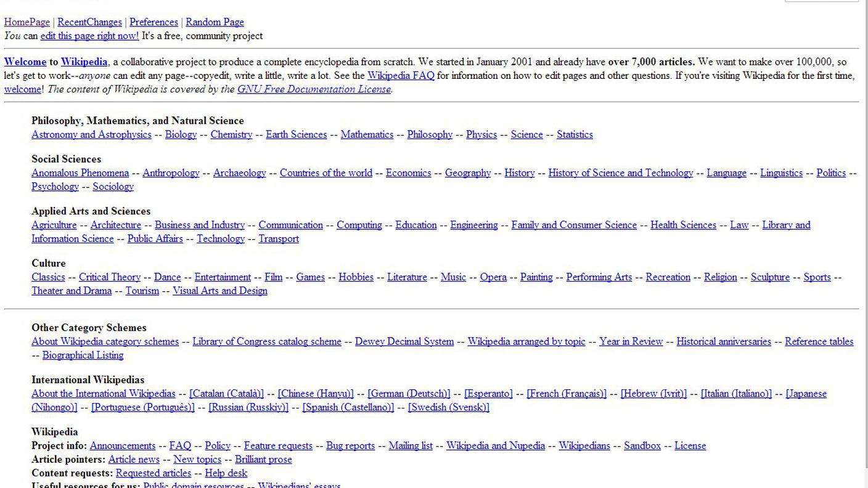This screenshot has height=488, width=868.
Task: Open the Physics link
Action: coord(481,135)
